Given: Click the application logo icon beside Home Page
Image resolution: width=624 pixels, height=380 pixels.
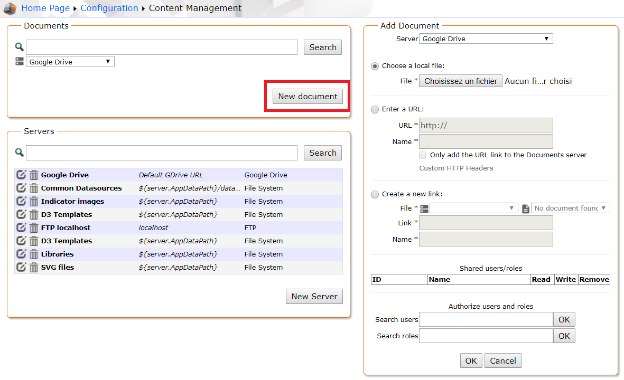Looking at the screenshot, I should point(10,8).
